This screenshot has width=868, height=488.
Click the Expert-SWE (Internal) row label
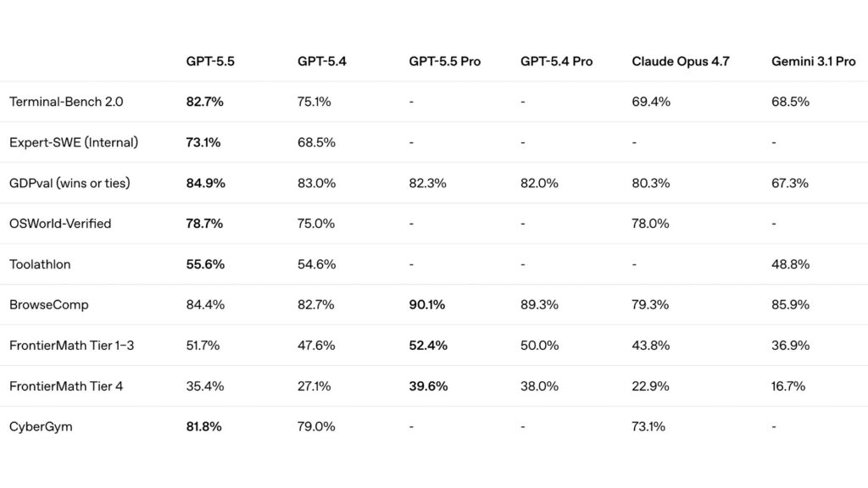(x=74, y=142)
